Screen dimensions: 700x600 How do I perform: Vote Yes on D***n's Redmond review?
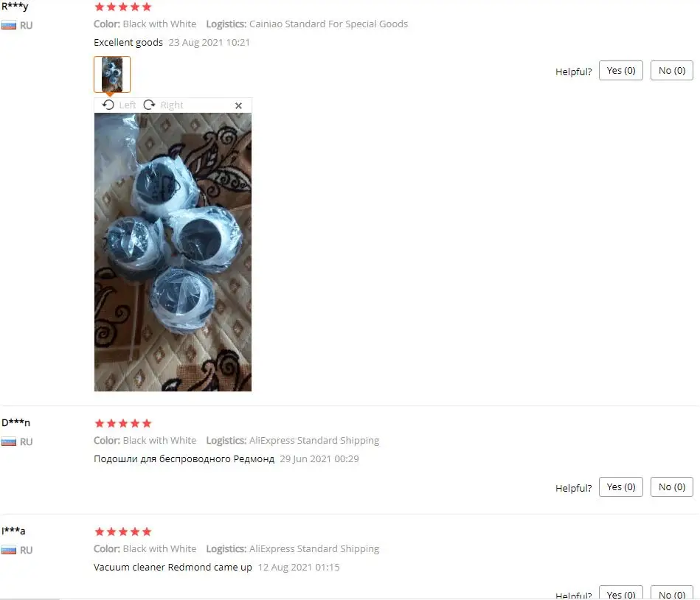point(620,486)
